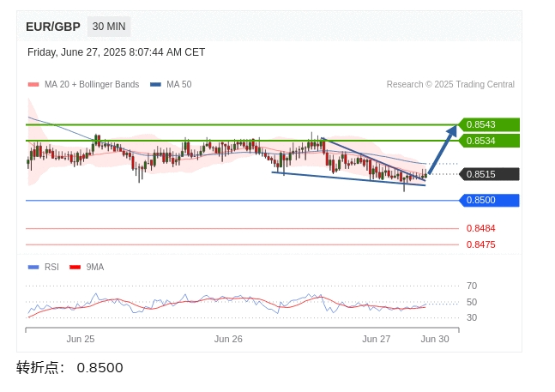The image size is (555, 392).
Task: Click the 'RSI' legend label
Action: click(x=51, y=267)
